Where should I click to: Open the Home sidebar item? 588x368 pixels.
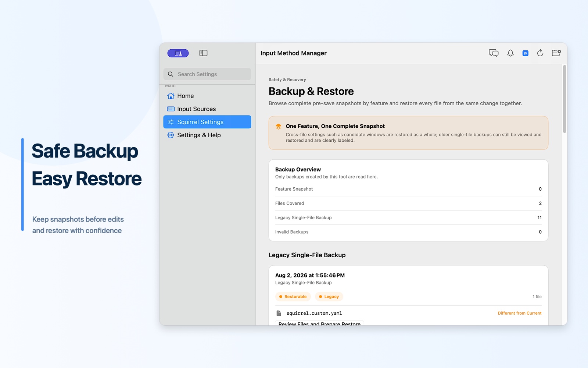coord(207,96)
